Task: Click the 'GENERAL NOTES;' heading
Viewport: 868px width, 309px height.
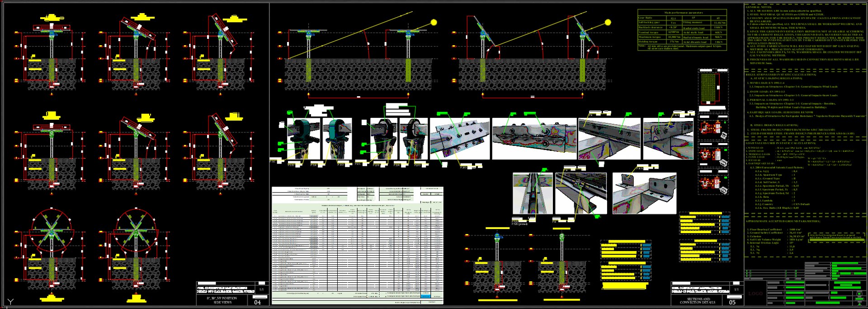Action: click(x=759, y=7)
